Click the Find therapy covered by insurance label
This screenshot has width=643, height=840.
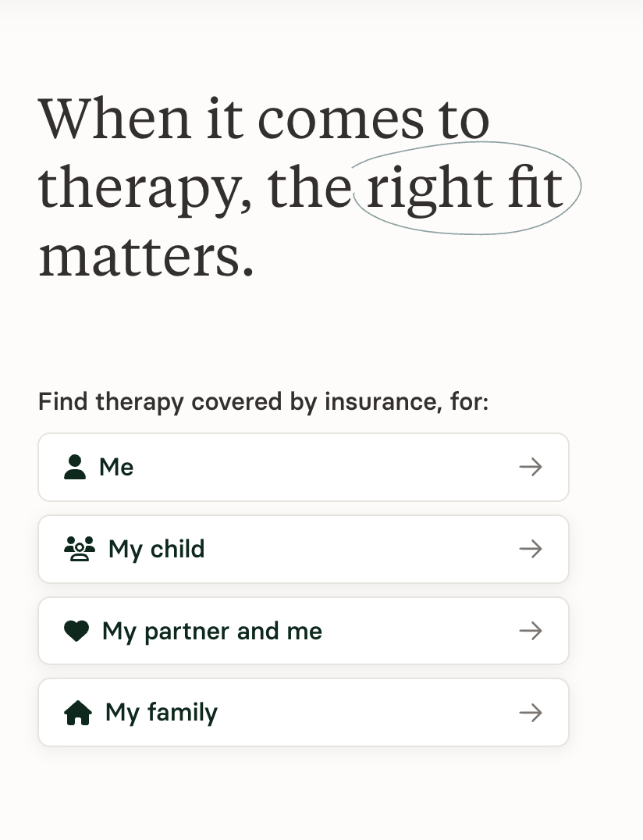[x=263, y=401]
